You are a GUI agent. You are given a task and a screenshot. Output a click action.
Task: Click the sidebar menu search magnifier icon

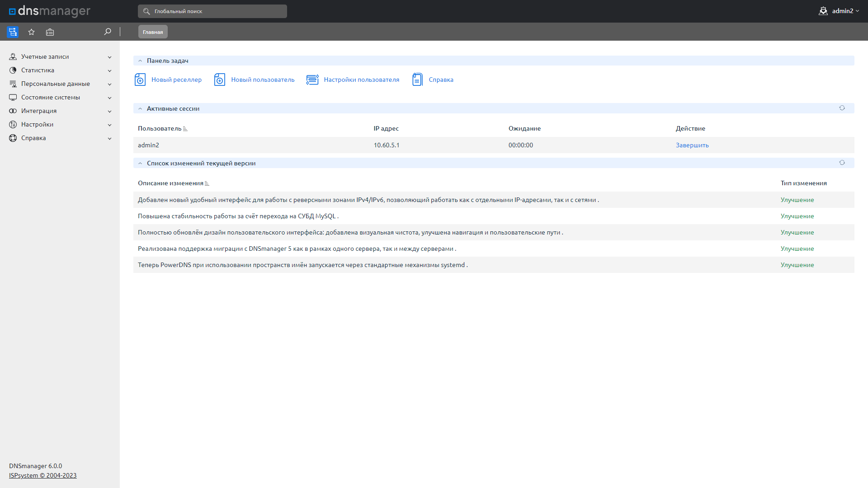107,32
